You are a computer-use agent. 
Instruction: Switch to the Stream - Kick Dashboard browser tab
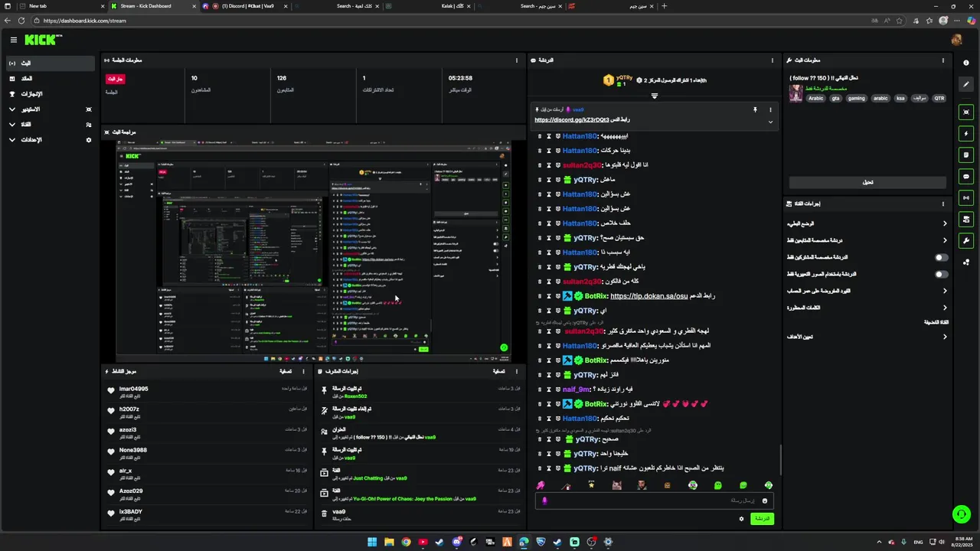152,6
